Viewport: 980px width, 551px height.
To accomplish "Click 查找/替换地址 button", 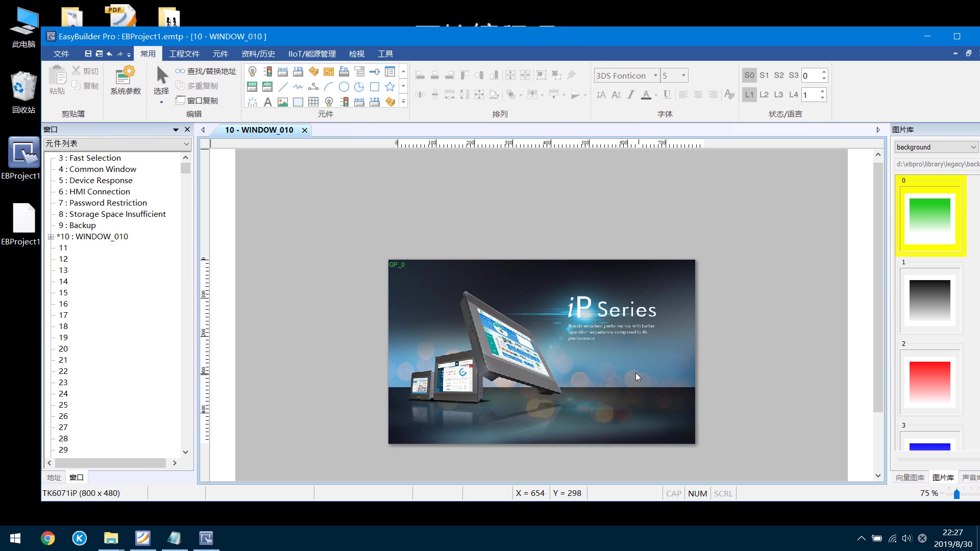I will (206, 71).
